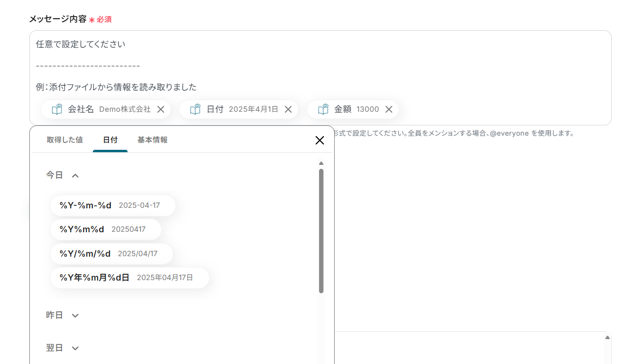Click the 金額 chip label
The height and width of the screenshot is (364, 642).
tap(342, 109)
